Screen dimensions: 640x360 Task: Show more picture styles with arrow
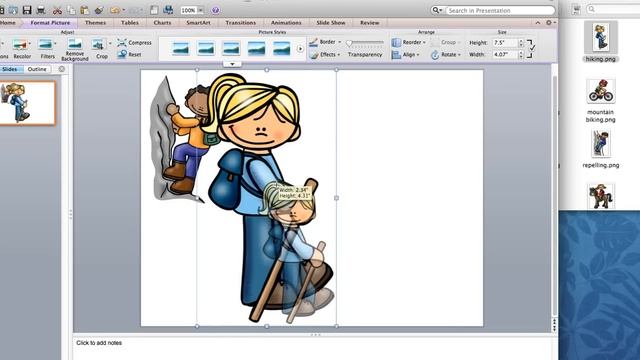point(300,49)
